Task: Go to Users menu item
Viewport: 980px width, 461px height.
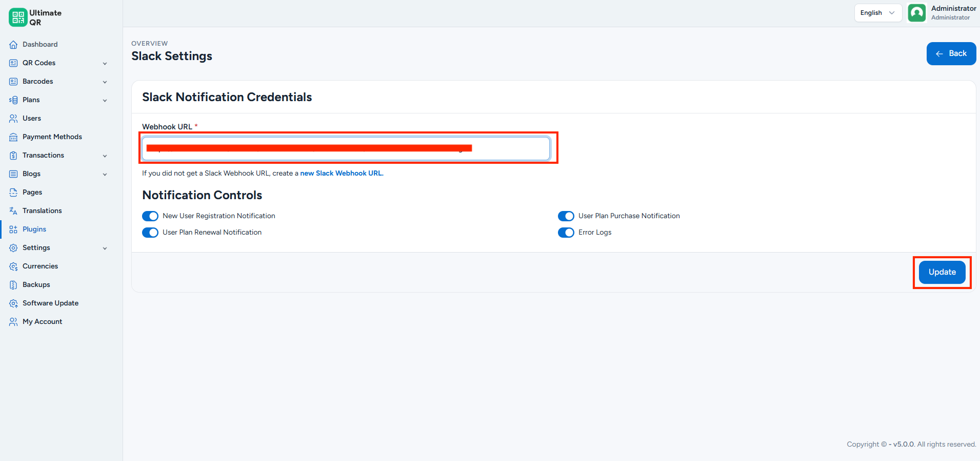Action: point(61,119)
